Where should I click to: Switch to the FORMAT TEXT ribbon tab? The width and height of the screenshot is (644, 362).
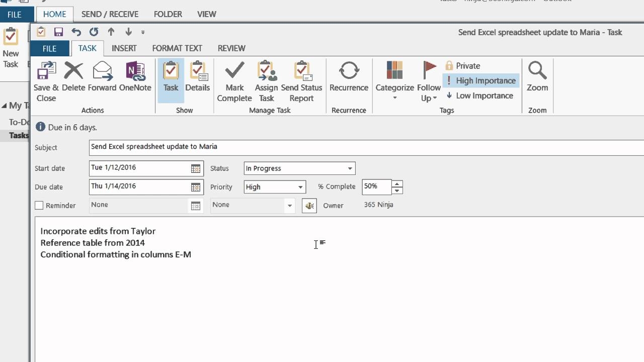(x=177, y=48)
